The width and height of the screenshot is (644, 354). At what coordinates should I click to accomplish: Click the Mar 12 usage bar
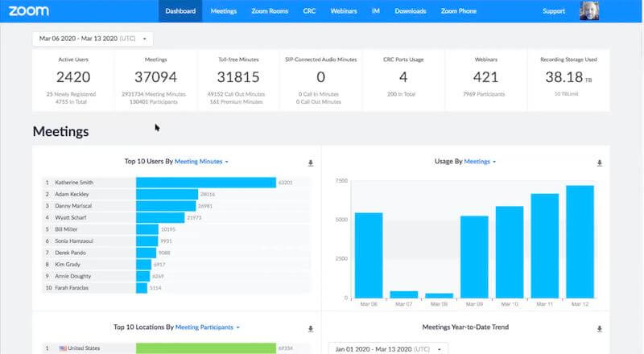click(x=580, y=242)
